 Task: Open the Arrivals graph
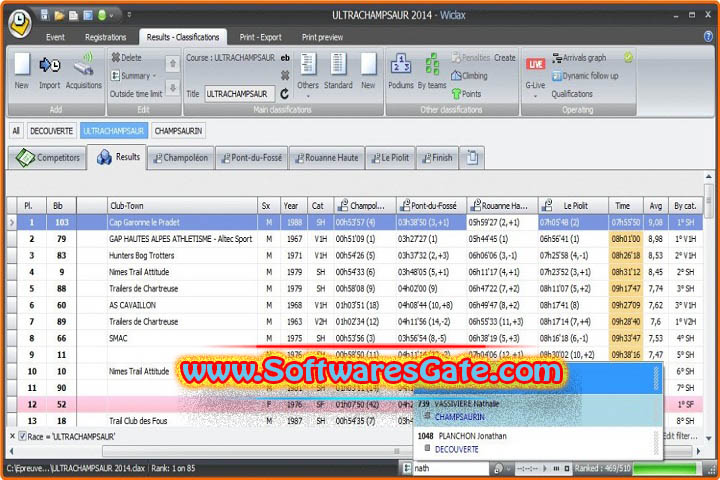pyautogui.click(x=579, y=58)
